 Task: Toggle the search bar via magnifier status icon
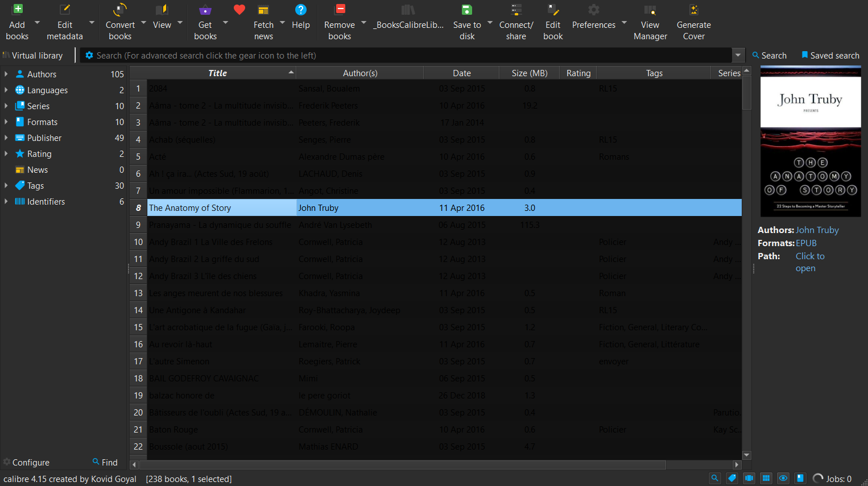click(x=715, y=478)
